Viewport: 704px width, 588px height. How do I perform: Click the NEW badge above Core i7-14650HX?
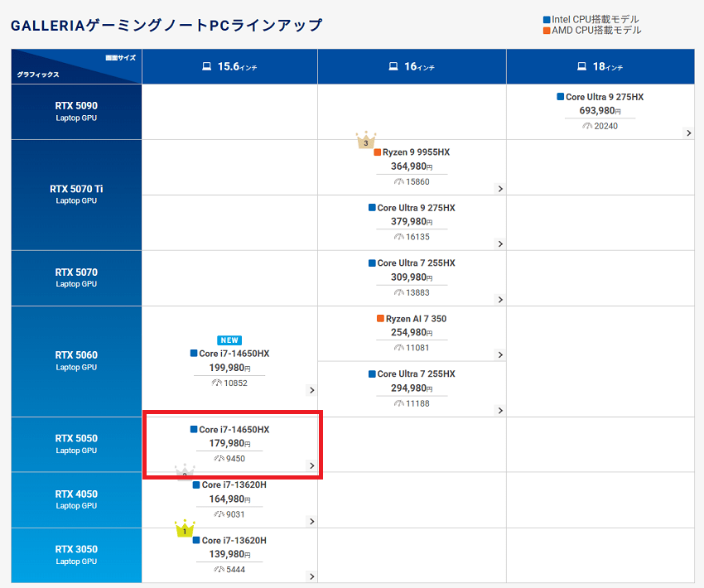[x=229, y=340]
